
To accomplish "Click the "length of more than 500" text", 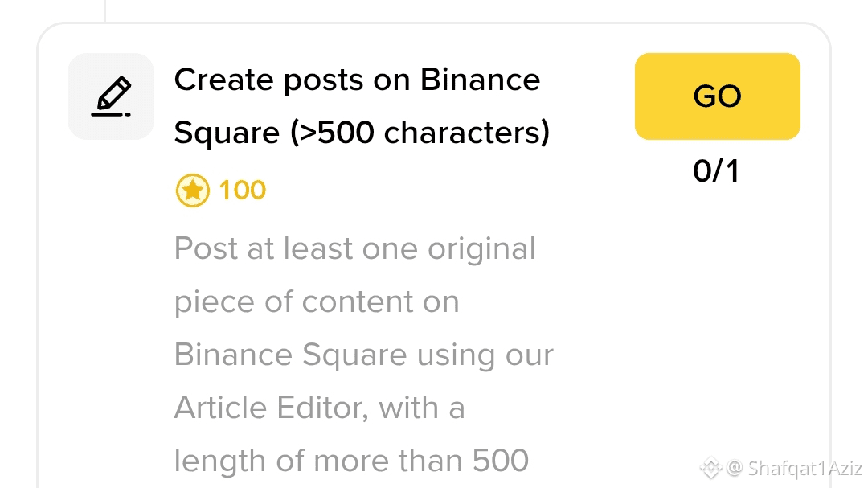I will (351, 461).
